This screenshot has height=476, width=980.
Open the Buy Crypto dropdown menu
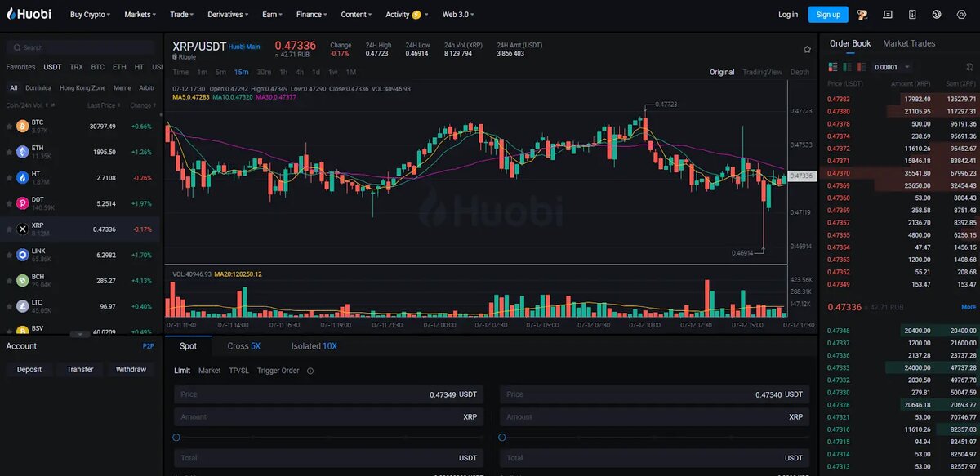tap(90, 14)
